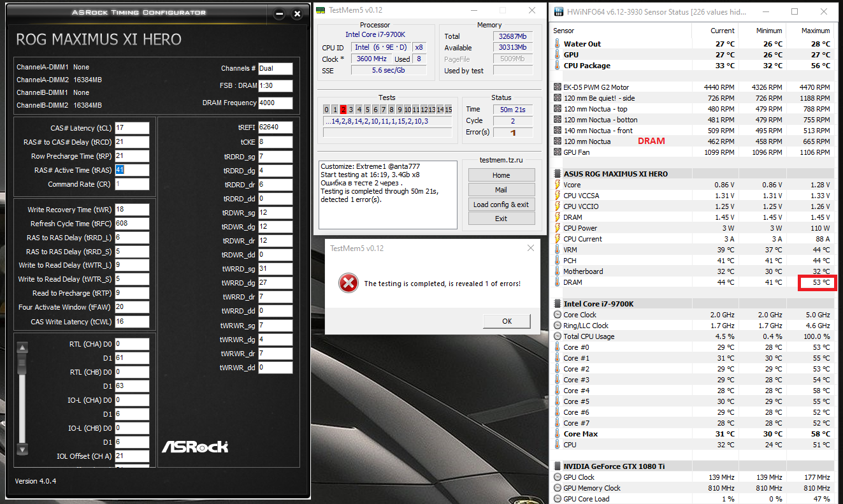Image resolution: width=843 pixels, height=504 pixels.
Task: Click the CPU VCCIO lightning bolt icon
Action: click(557, 206)
